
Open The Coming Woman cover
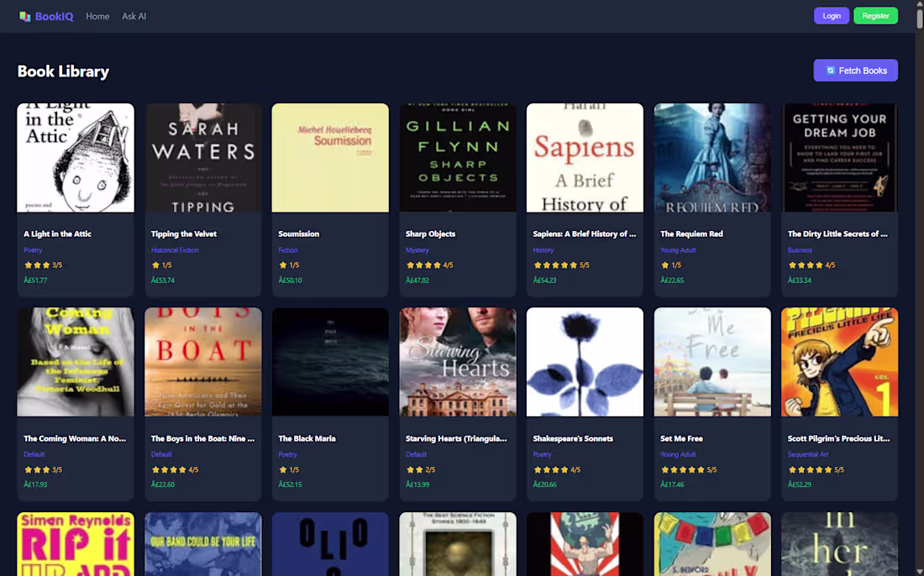[76, 362]
